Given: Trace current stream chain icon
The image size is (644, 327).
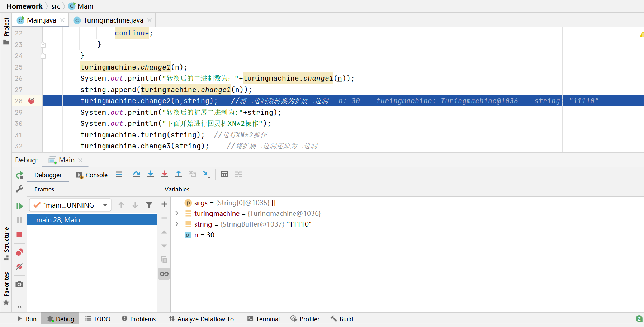Looking at the screenshot, I should [x=238, y=175].
